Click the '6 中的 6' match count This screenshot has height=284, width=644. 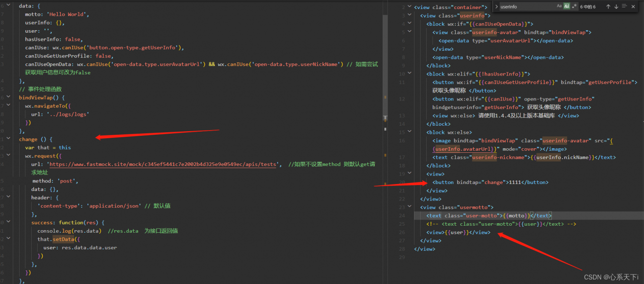[x=588, y=7]
